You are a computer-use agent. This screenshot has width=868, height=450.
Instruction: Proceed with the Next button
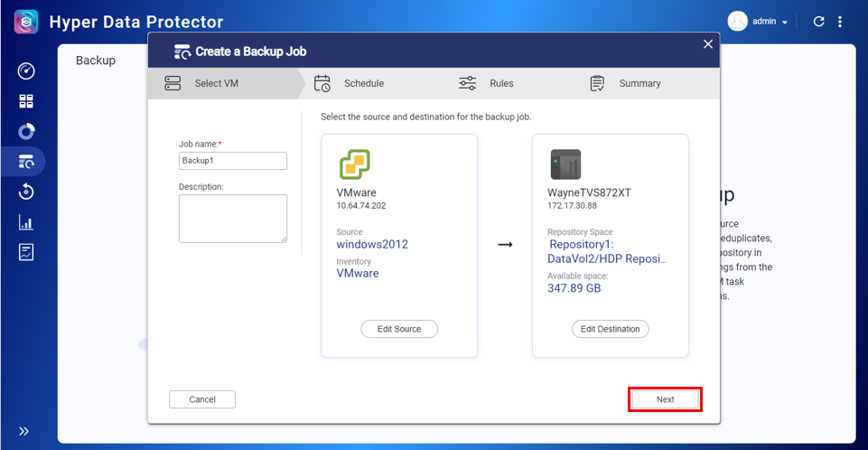(x=665, y=399)
